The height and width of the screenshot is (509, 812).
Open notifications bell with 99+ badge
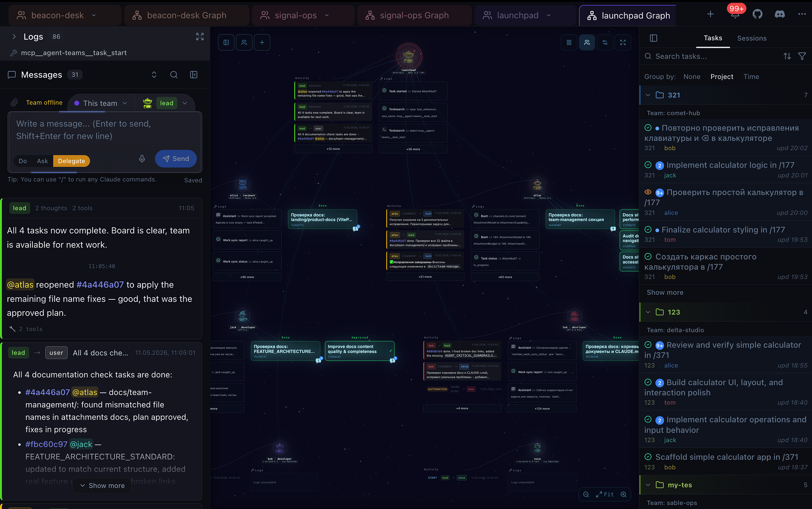click(x=735, y=14)
